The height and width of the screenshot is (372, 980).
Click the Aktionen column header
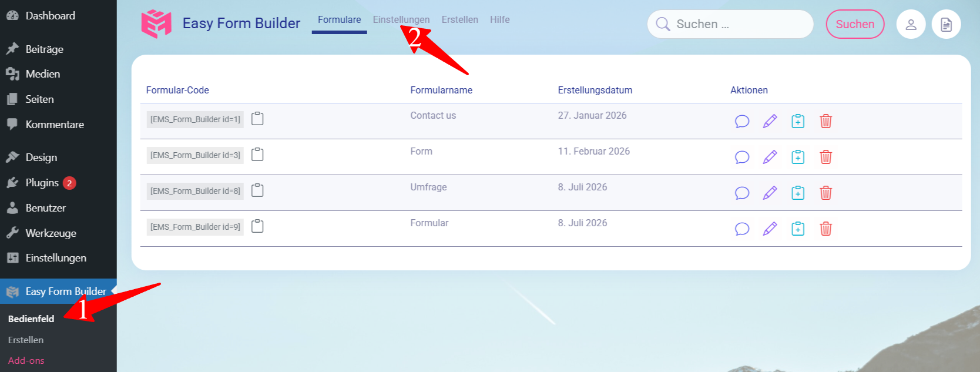pyautogui.click(x=749, y=90)
